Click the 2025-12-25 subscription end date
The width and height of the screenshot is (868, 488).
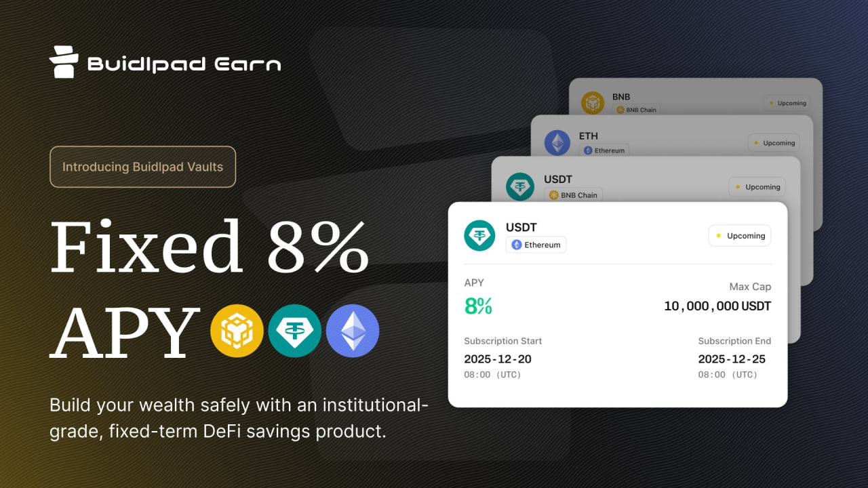point(732,359)
